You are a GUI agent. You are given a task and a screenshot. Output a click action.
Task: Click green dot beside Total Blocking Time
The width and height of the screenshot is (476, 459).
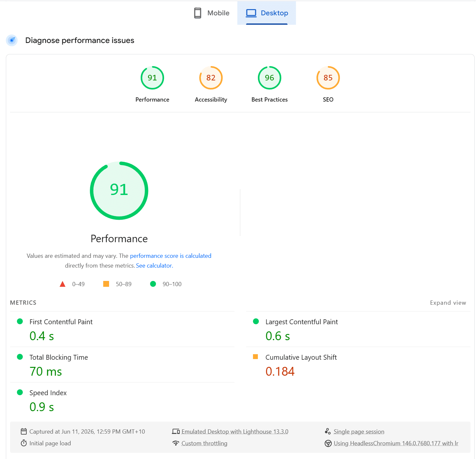20,357
